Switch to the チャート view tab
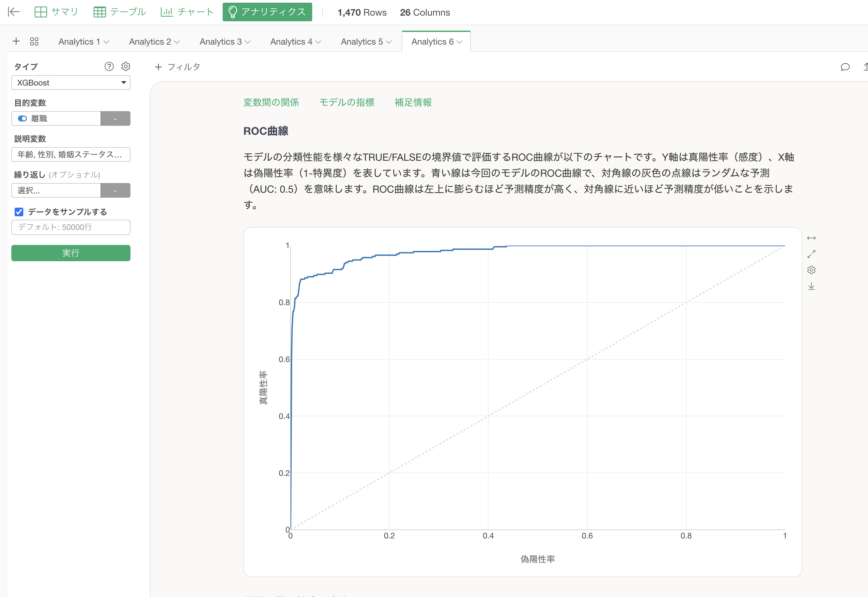The image size is (868, 597). tap(187, 12)
